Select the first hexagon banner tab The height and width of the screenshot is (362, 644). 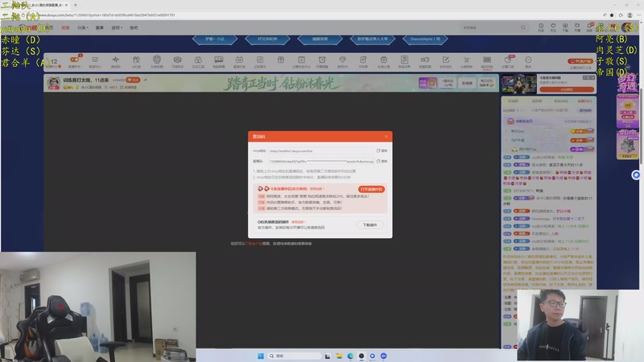pos(215,39)
